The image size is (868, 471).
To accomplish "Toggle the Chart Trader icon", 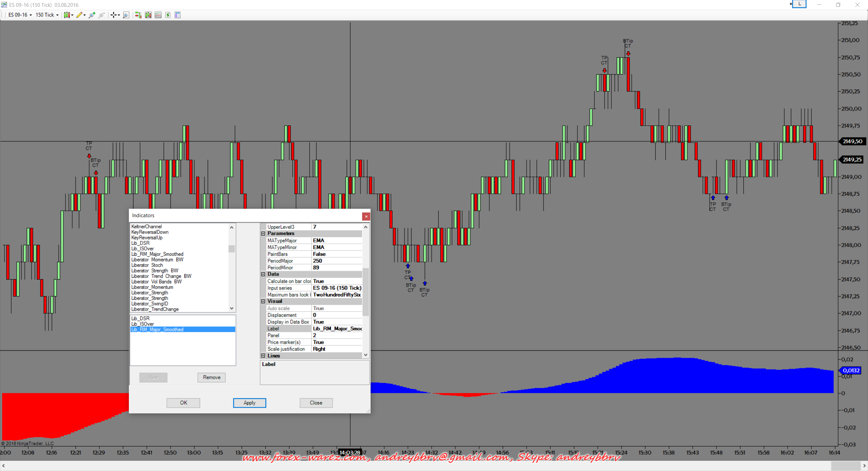I will click(x=138, y=15).
